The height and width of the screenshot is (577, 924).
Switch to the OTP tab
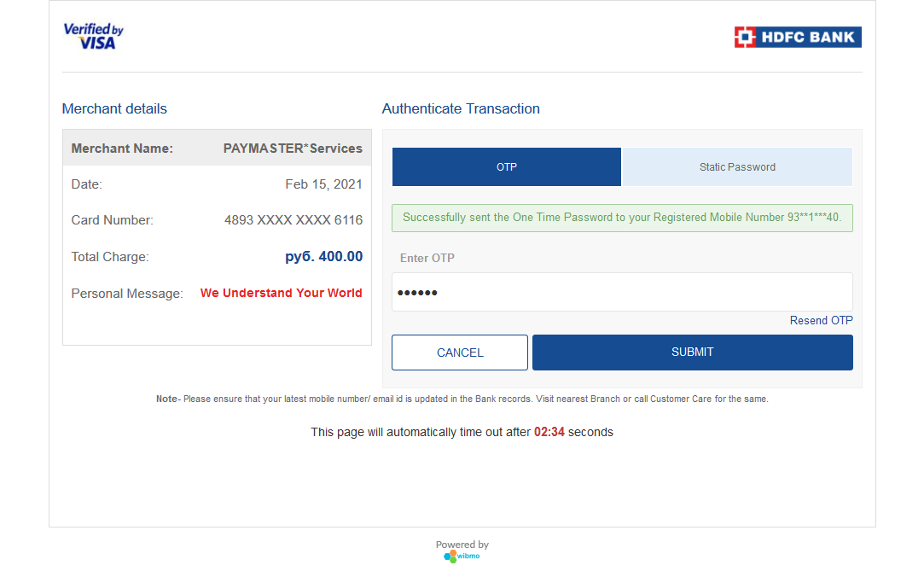506,166
